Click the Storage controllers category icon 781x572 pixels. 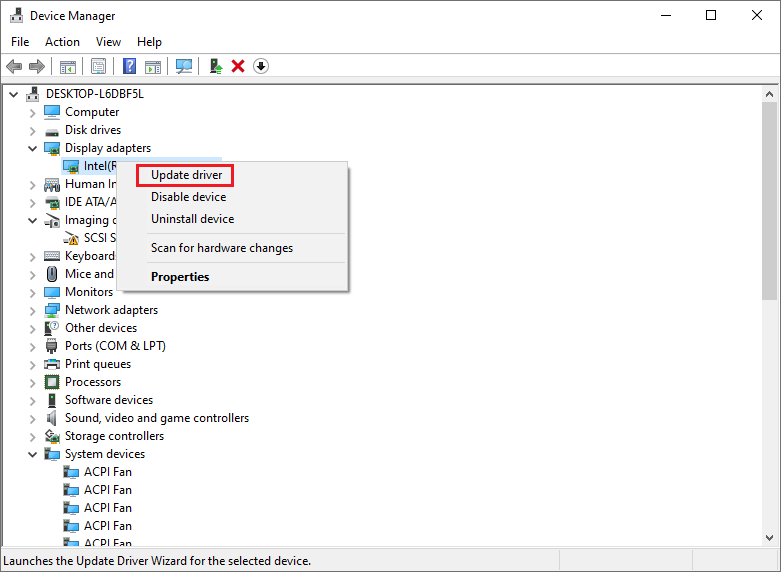52,436
